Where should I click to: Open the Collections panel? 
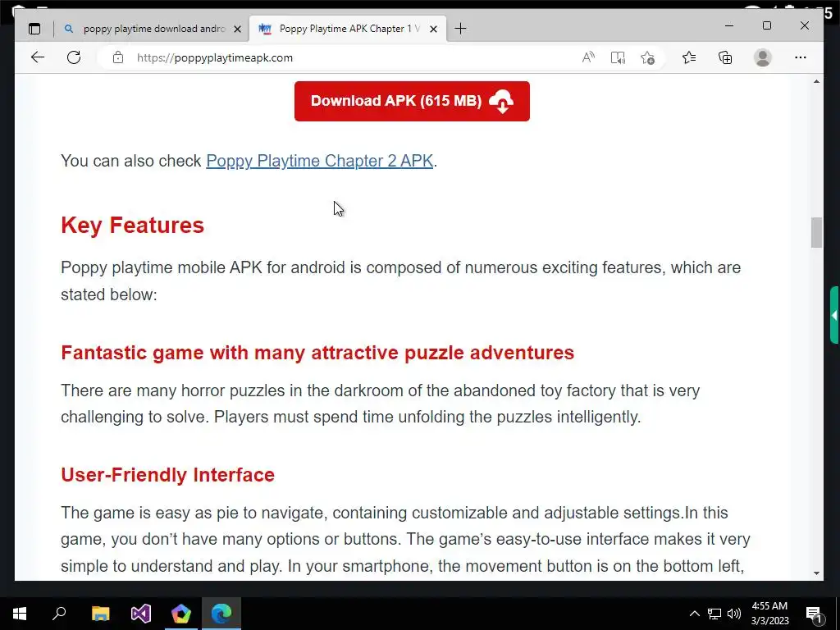click(x=725, y=57)
